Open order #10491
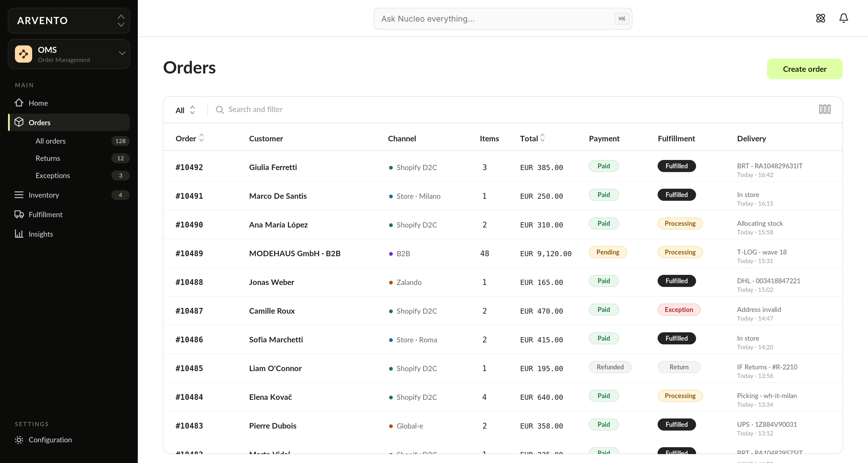 coord(189,196)
